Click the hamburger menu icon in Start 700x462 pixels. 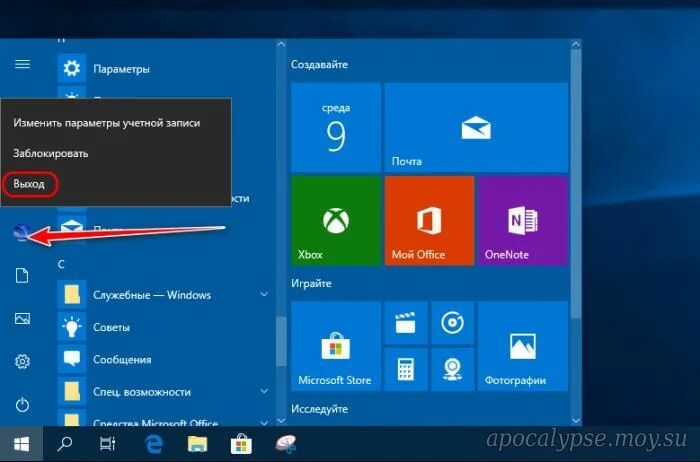pos(22,64)
